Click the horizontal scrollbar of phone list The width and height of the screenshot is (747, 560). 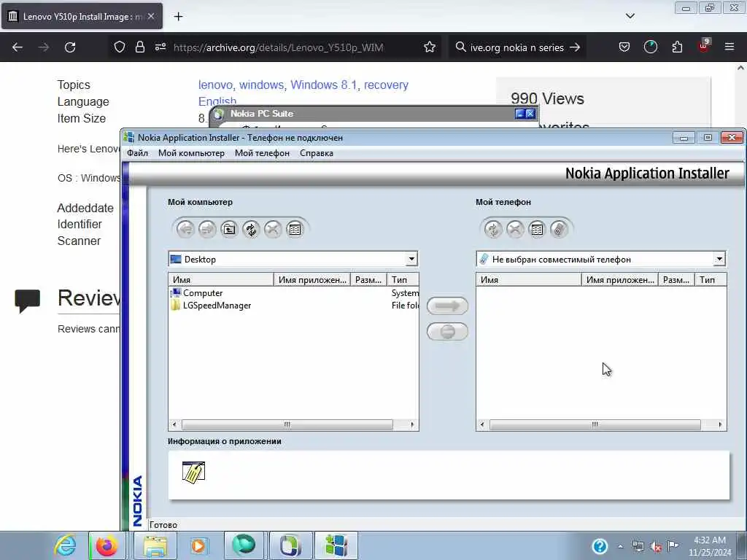[x=595, y=424]
